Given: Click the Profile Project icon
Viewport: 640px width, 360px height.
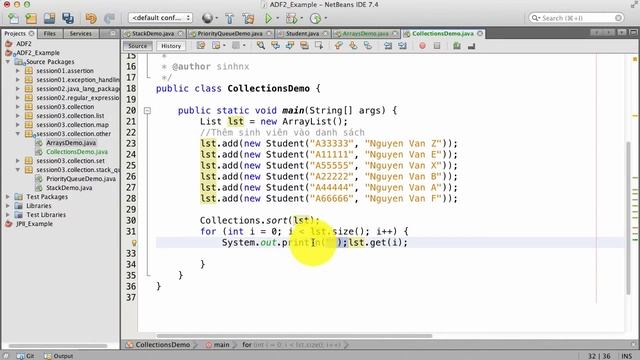Looking at the screenshot, I should point(315,18).
